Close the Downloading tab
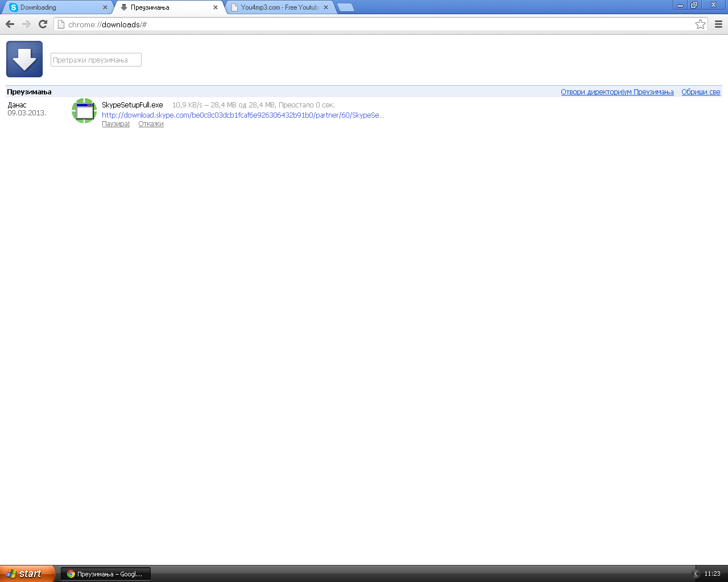 tap(105, 7)
